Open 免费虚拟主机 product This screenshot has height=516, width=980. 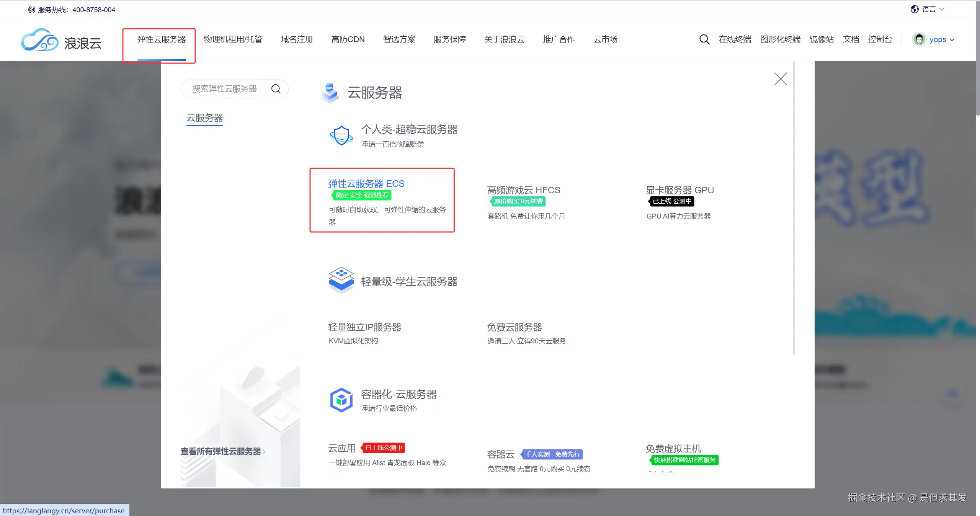(x=673, y=448)
